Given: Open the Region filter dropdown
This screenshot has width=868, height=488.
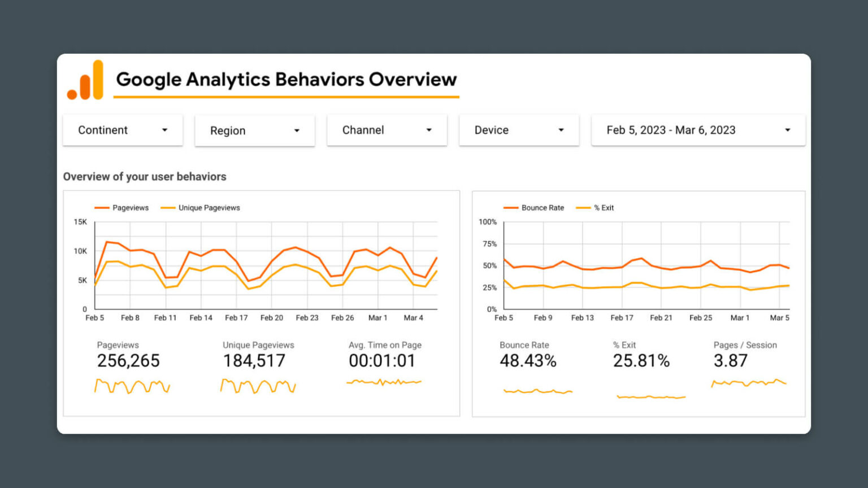Looking at the screenshot, I should 254,130.
